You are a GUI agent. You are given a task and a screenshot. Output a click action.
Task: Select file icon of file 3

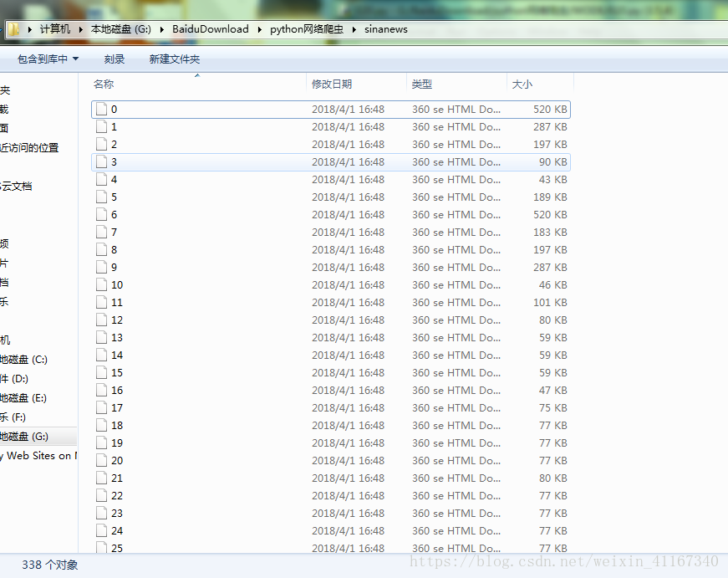pos(101,162)
